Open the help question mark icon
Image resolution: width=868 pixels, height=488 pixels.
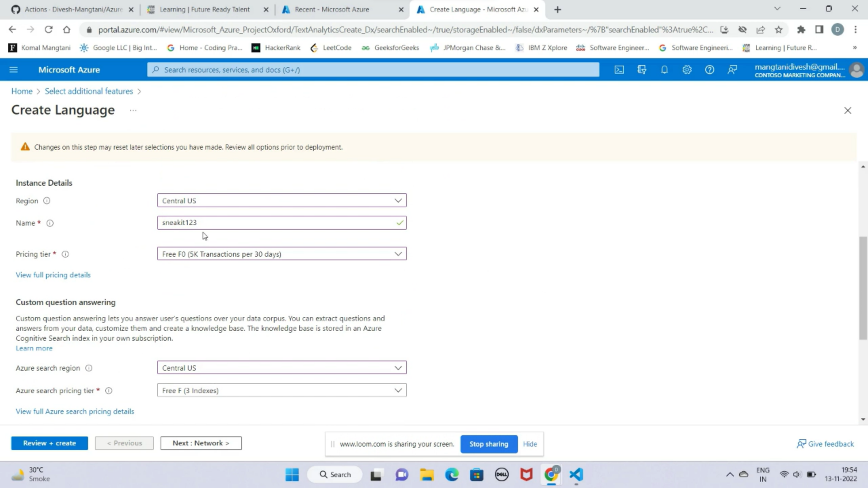(709, 70)
